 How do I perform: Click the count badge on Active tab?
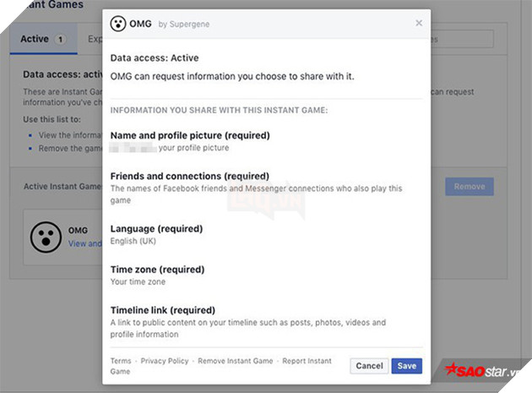point(61,40)
